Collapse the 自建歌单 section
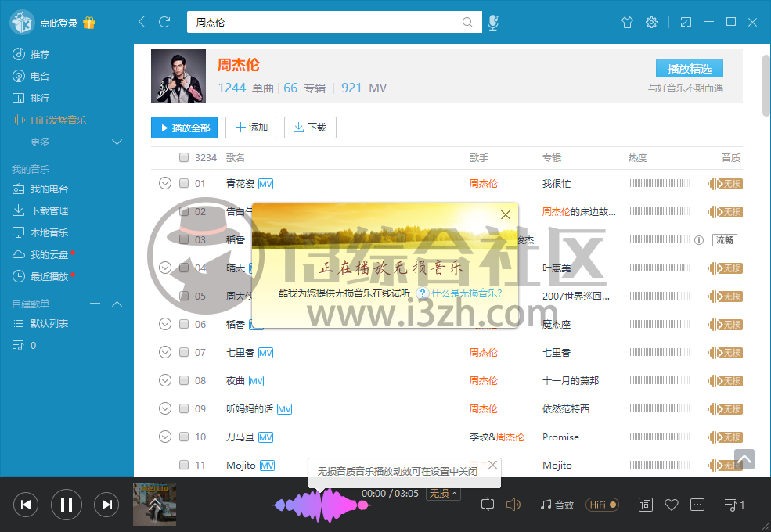 (x=117, y=304)
